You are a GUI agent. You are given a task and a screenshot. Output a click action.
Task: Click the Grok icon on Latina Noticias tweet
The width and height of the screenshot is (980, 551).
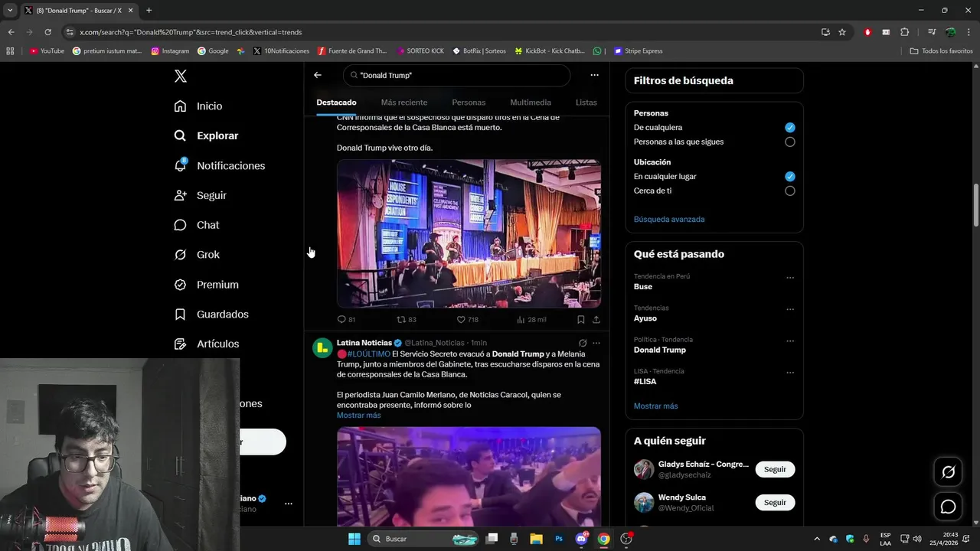pyautogui.click(x=583, y=343)
